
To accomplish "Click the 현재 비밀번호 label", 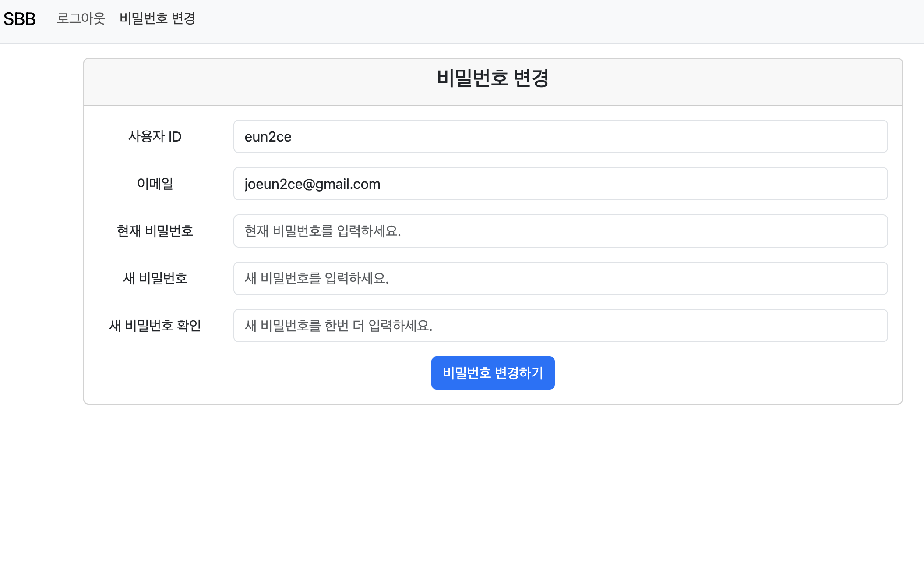I will click(x=155, y=231).
